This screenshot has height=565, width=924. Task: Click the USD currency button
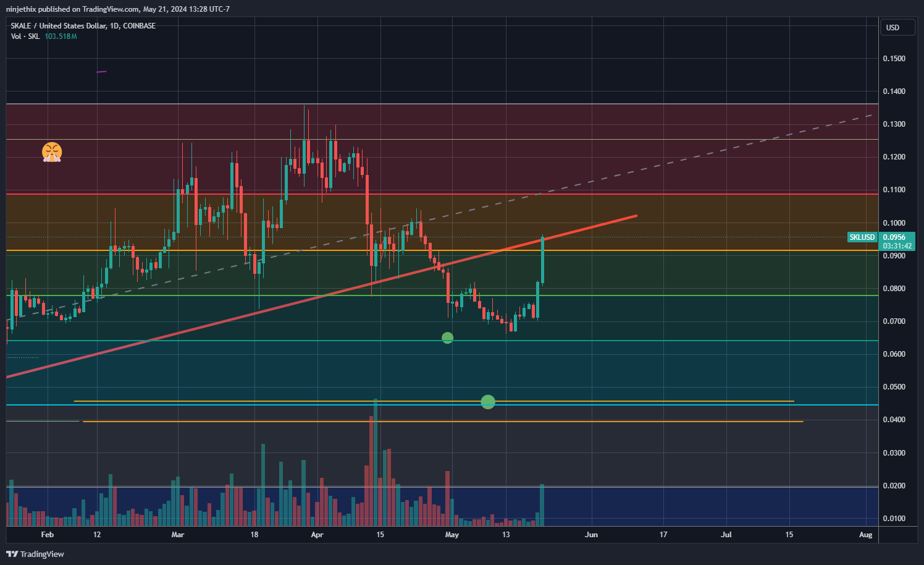coord(897,27)
